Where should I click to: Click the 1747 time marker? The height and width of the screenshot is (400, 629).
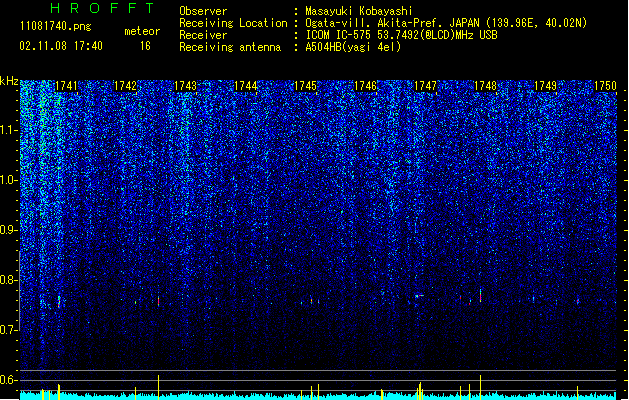pyautogui.click(x=426, y=86)
